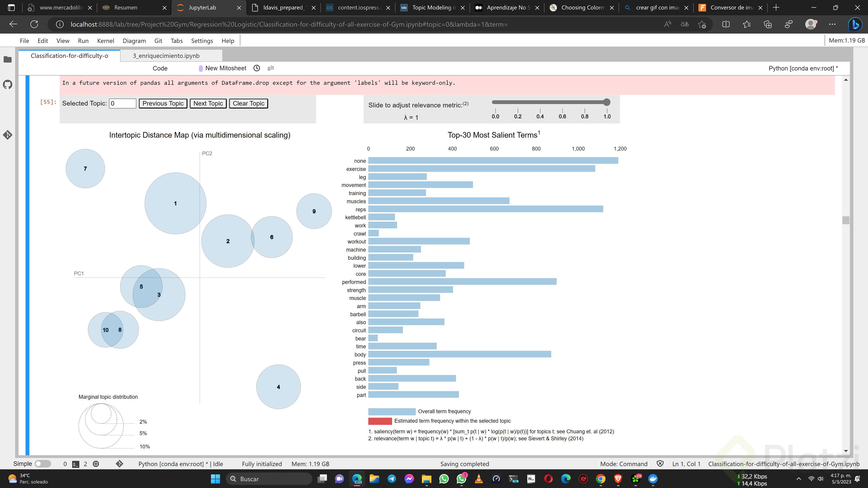The image size is (868, 488).
Task: Click the terminals icon in status bar
Action: pos(76,464)
